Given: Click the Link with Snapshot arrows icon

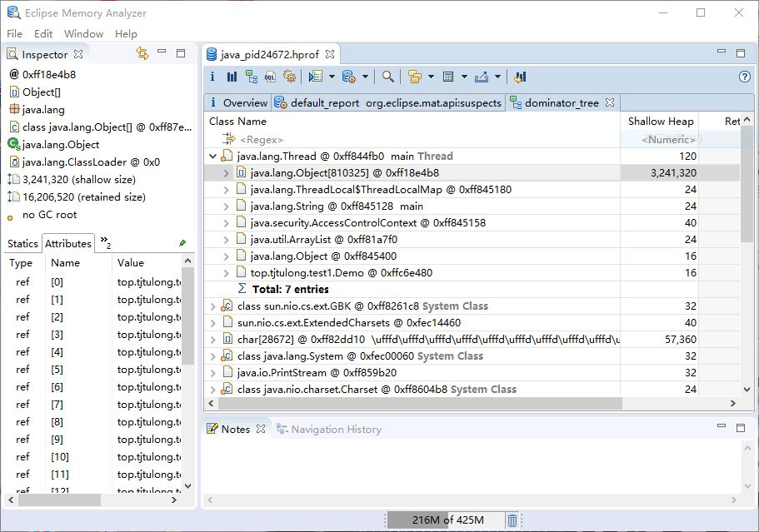Looking at the screenshot, I should (142, 53).
